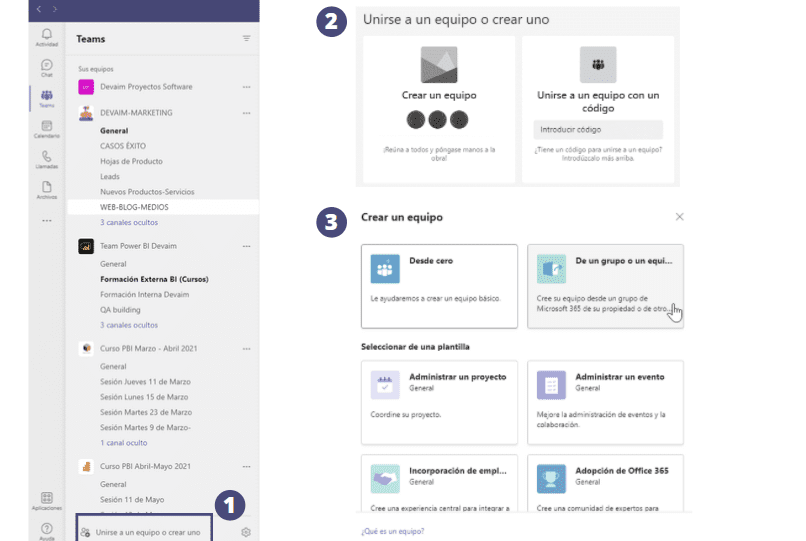This screenshot has height=541, width=806.
Task: Select the Teams icon in sidebar
Action: (47, 95)
